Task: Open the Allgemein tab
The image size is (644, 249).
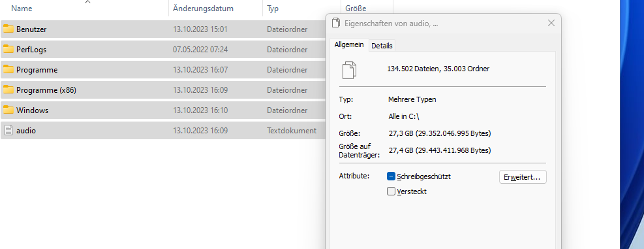Action: pos(349,45)
